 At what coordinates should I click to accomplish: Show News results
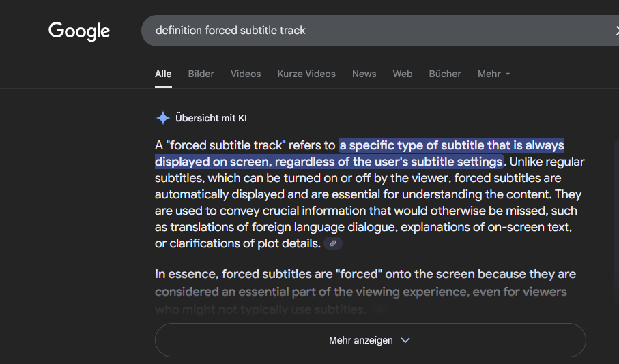[364, 74]
